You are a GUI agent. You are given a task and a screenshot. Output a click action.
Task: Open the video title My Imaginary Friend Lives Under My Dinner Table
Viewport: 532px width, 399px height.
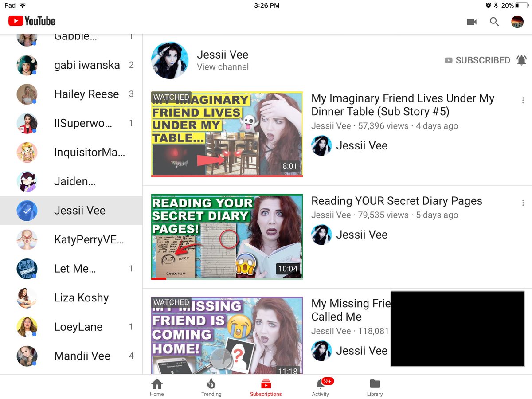[x=403, y=105]
